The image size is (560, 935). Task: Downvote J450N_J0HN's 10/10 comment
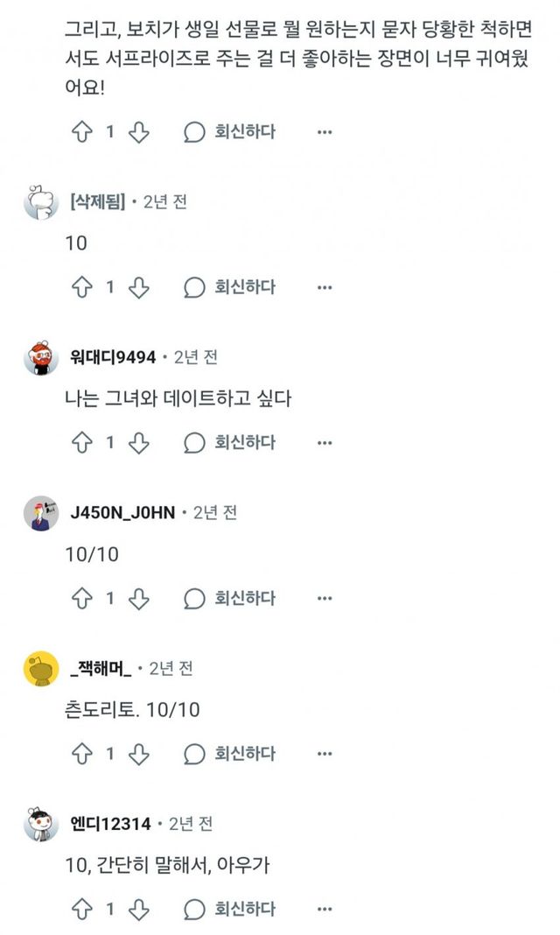139,599
